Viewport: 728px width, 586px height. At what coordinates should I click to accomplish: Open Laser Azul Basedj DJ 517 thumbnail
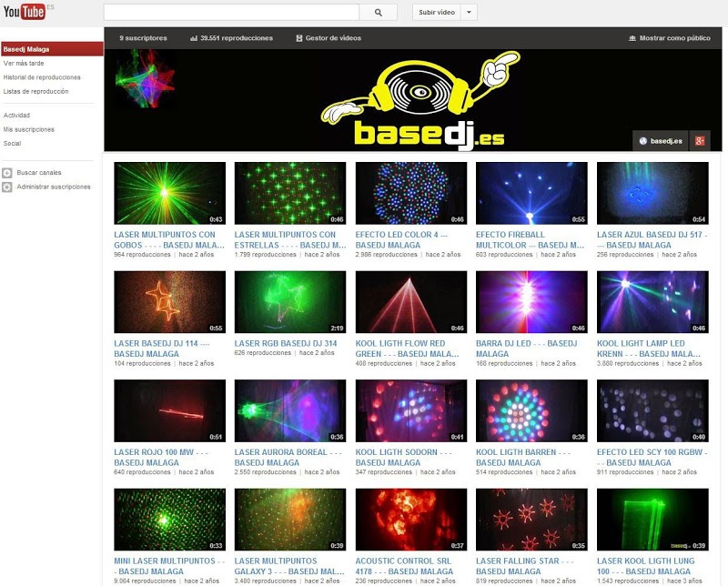click(652, 193)
